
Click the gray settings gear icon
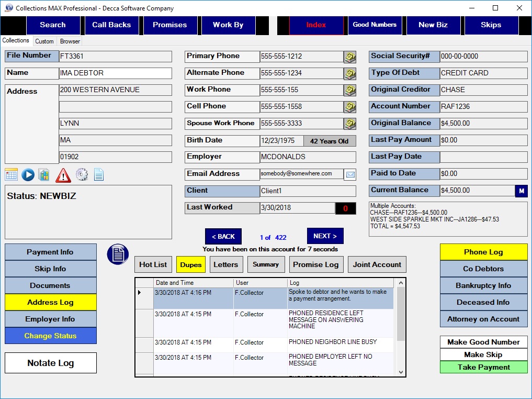coord(82,175)
